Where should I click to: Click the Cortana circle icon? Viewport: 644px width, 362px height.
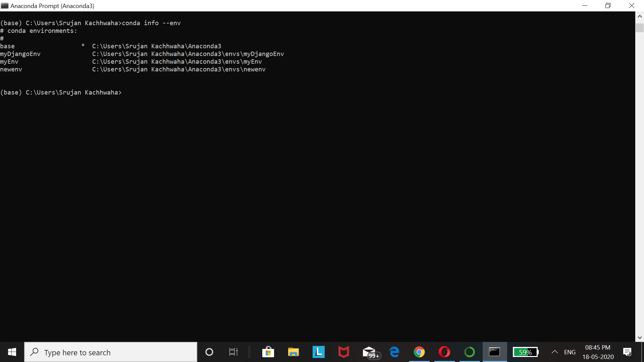click(x=209, y=352)
